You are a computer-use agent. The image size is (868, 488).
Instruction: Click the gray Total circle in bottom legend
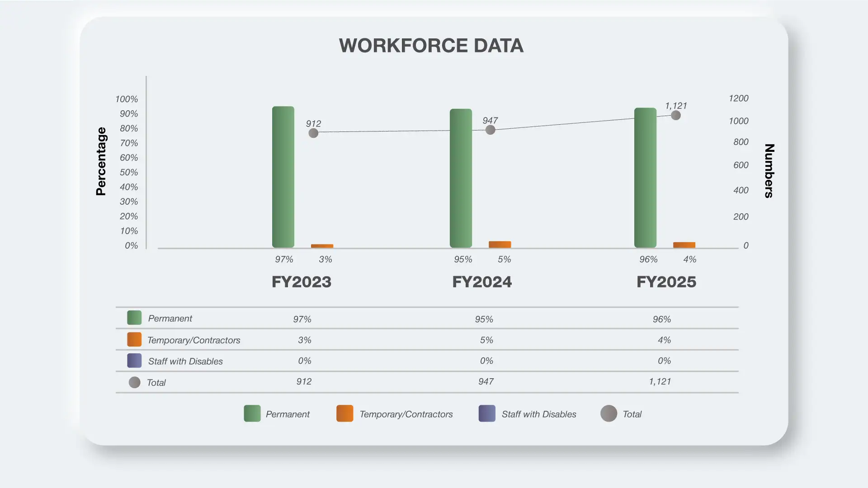click(609, 413)
